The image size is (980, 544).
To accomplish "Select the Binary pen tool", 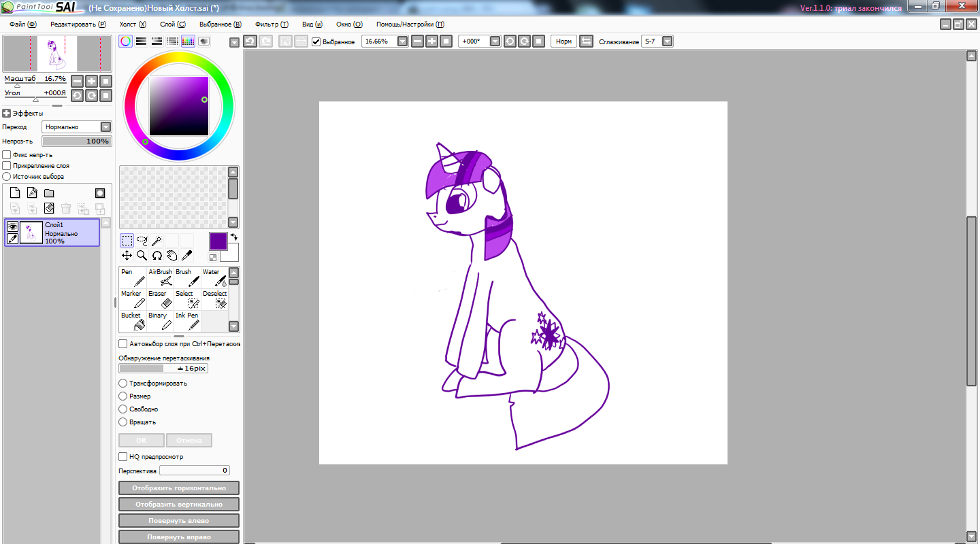I will (160, 321).
